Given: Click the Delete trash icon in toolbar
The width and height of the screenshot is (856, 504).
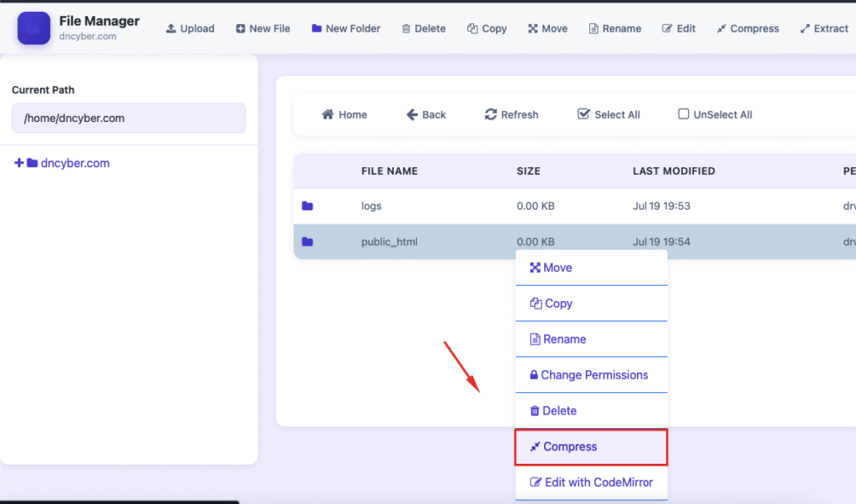Looking at the screenshot, I should click(405, 28).
